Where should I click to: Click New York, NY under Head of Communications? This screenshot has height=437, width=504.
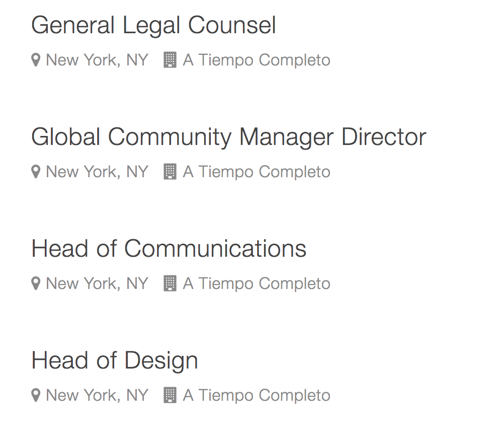pyautogui.click(x=97, y=284)
